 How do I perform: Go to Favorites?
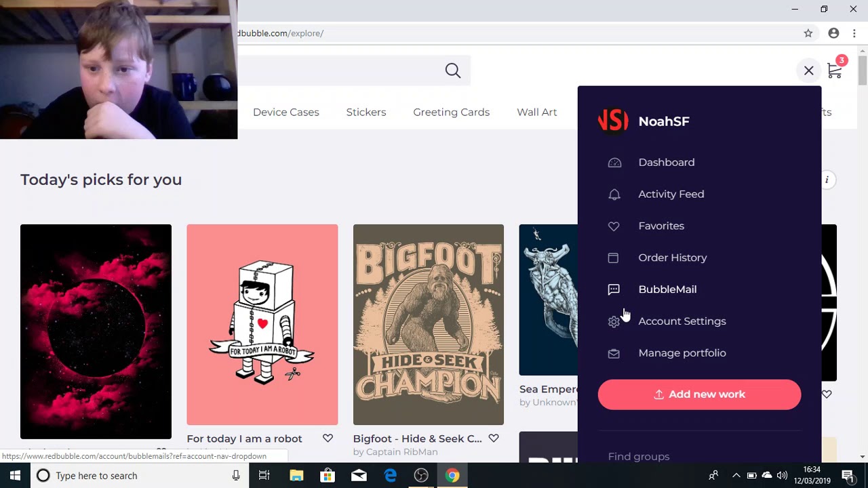pos(661,226)
